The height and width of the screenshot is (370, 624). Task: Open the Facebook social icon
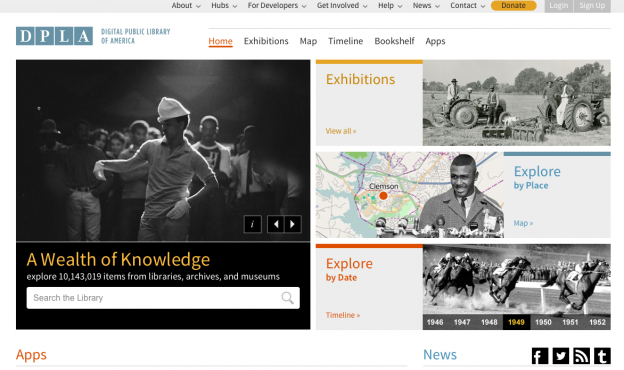coord(540,356)
